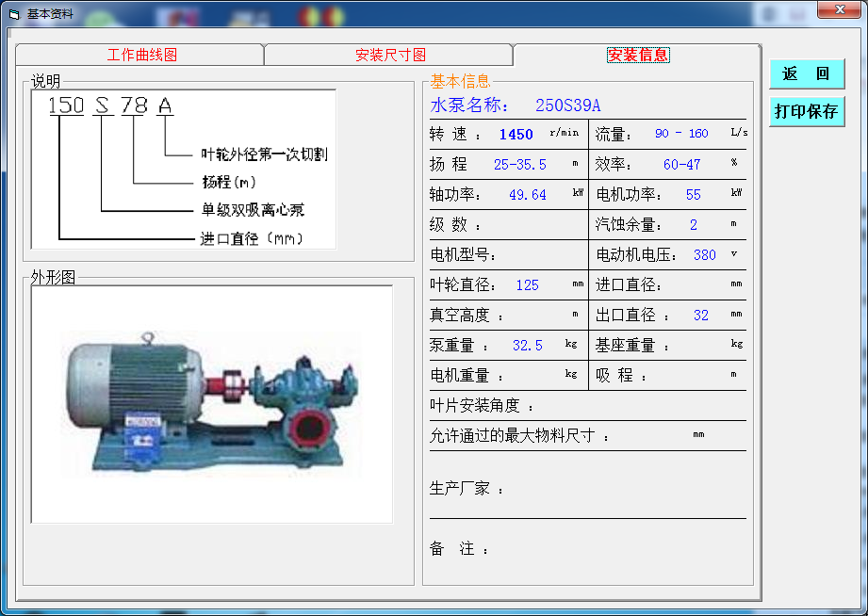
Task: Click the 电机型号 label
Action: 463,255
